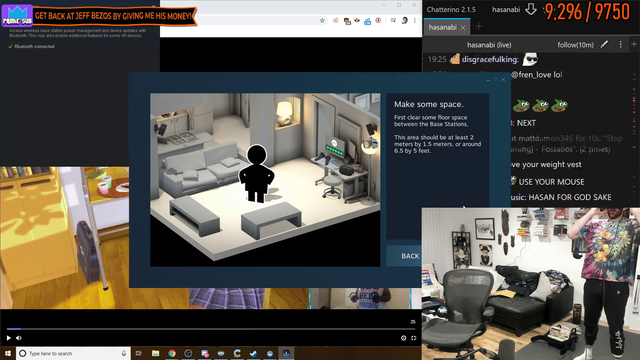Activate the Cortana microphone icon
This screenshot has height=360, width=640.
124,353
